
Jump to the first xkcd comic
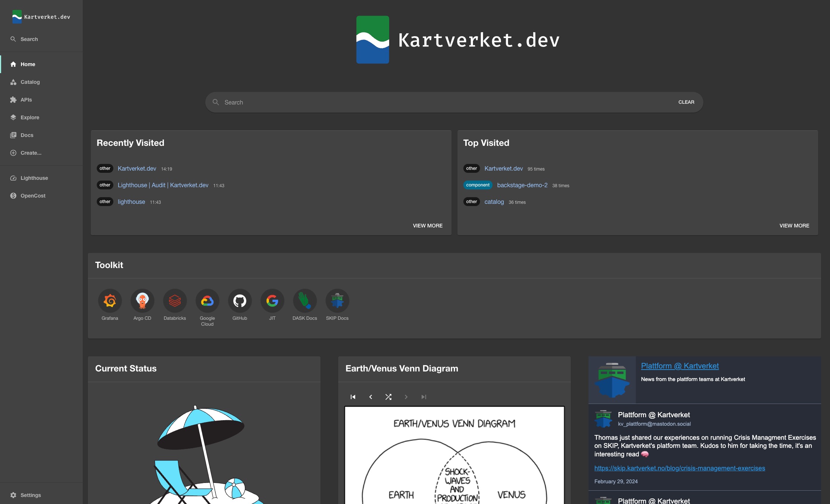coord(353,397)
